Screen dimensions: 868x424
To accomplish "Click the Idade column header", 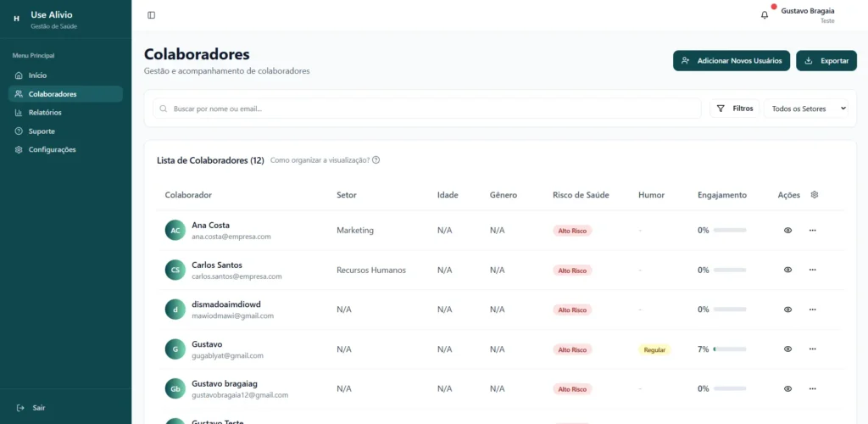I will (x=448, y=195).
